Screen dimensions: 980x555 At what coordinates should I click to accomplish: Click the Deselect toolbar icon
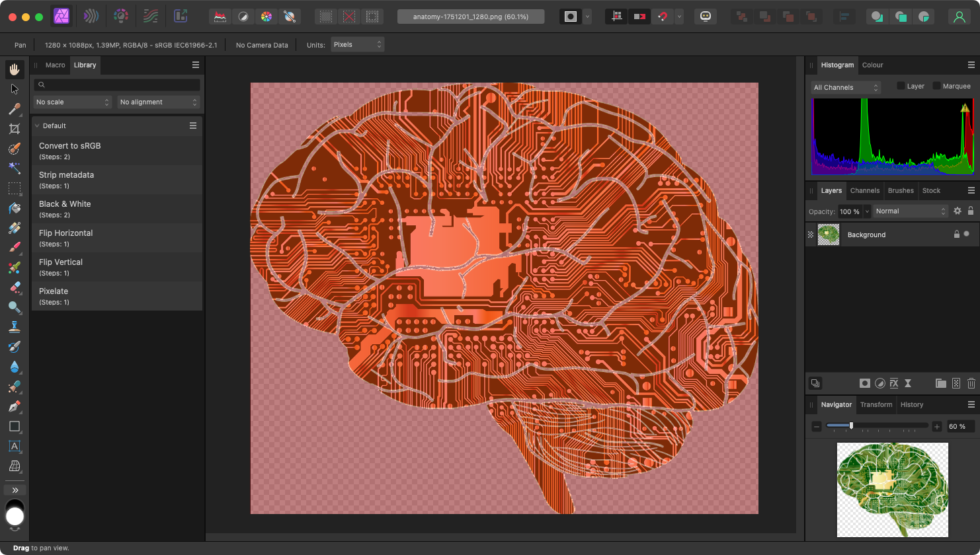coord(349,17)
